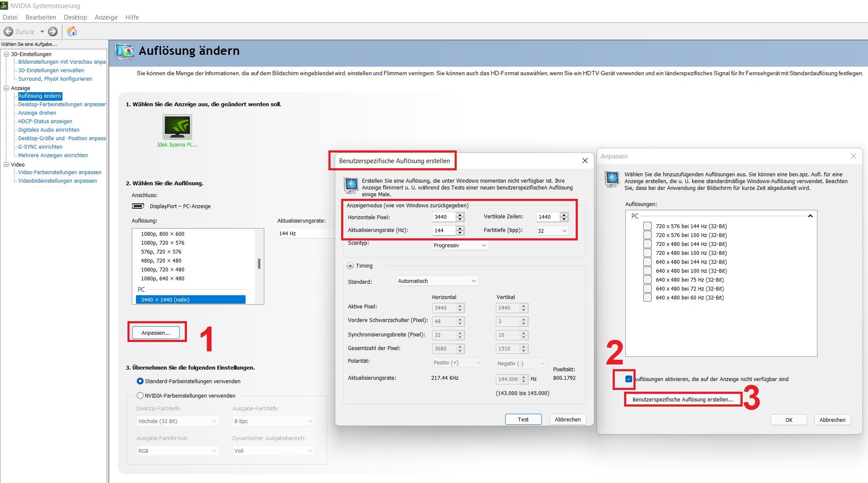Collapse the Timing section chevron
The height and width of the screenshot is (483, 868).
coord(350,266)
